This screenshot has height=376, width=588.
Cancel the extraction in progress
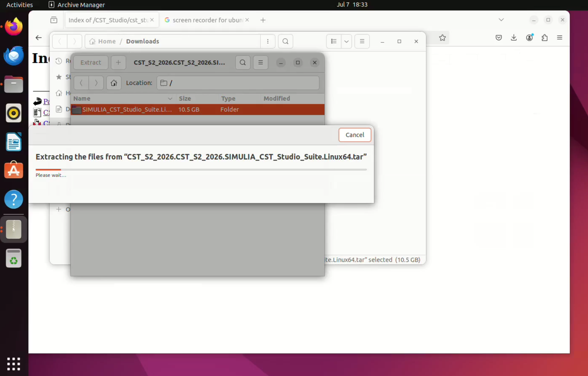coord(355,135)
